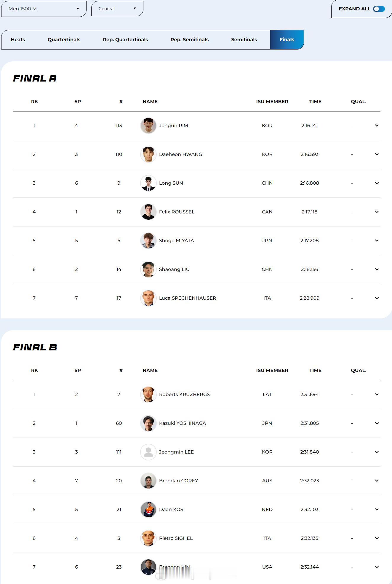Image resolution: width=392 pixels, height=584 pixels.
Task: Click Jeongmin LEE's placeholder avatar icon
Action: coord(148,452)
